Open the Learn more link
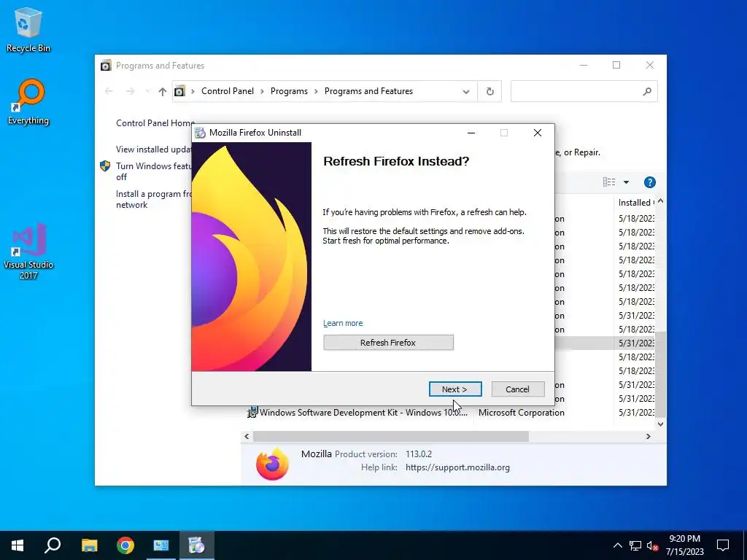The height and width of the screenshot is (560, 747). pos(343,323)
